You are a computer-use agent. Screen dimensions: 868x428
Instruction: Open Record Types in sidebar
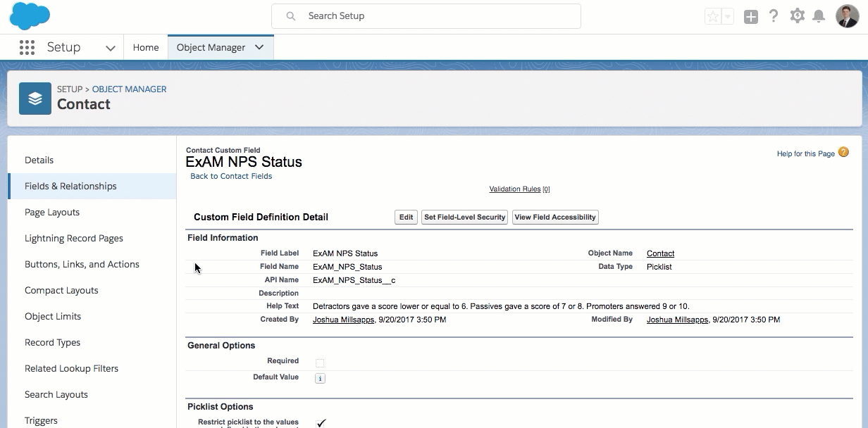pyautogui.click(x=92, y=343)
